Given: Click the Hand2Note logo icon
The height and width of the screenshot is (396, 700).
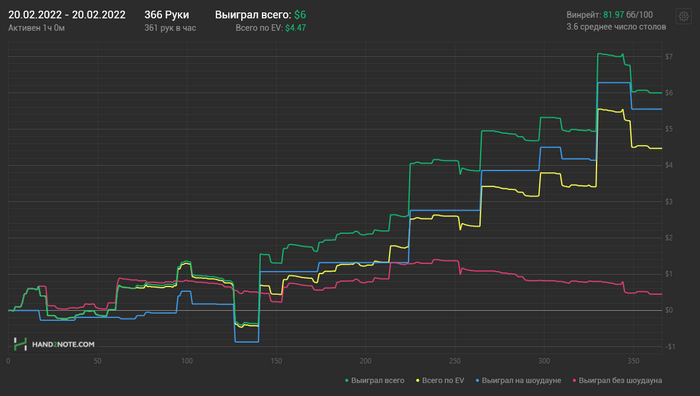Looking at the screenshot, I should [x=20, y=344].
